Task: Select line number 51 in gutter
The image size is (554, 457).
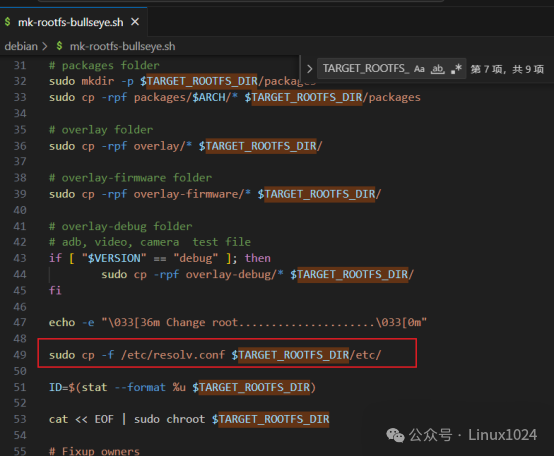Action: (20, 387)
